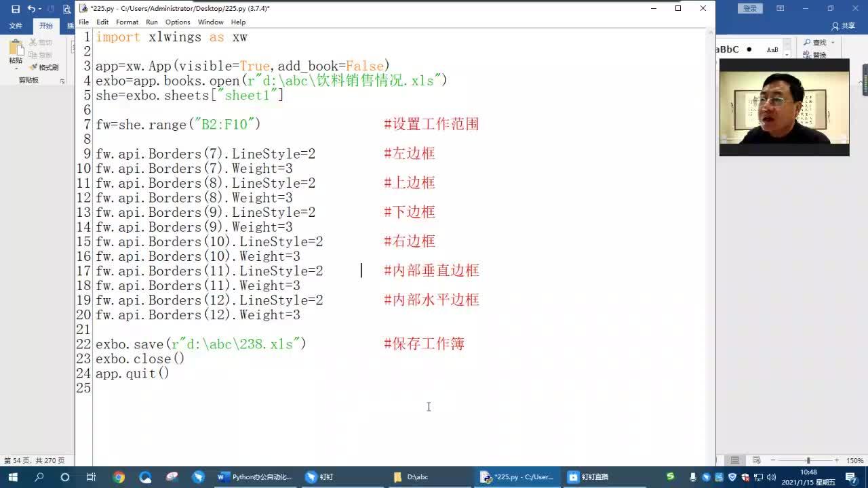Open the Options menu in IDLE
Viewport: 868px width, 488px height.
pyautogui.click(x=177, y=22)
